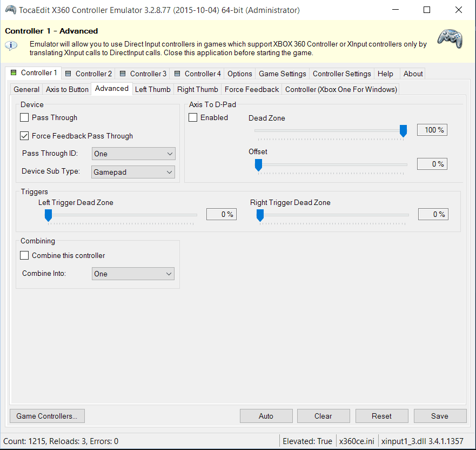476x450 pixels.
Task: Tick Combine this controller checkbox
Action: coord(24,255)
